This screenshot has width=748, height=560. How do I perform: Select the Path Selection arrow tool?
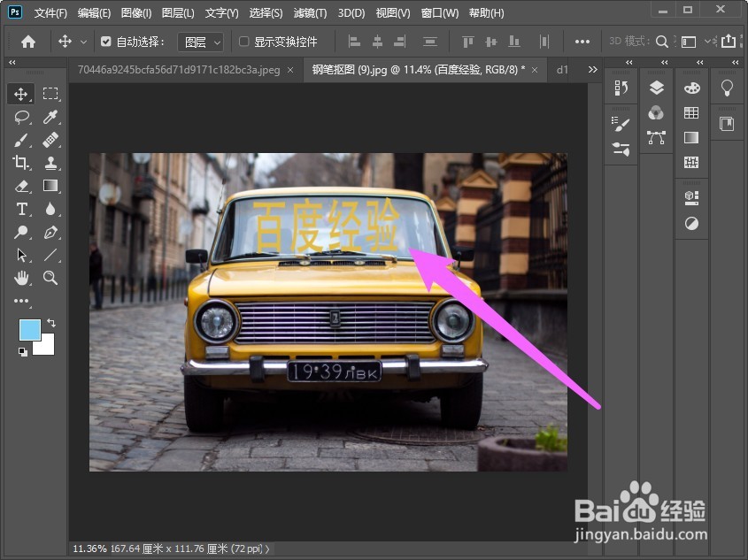tap(21, 255)
